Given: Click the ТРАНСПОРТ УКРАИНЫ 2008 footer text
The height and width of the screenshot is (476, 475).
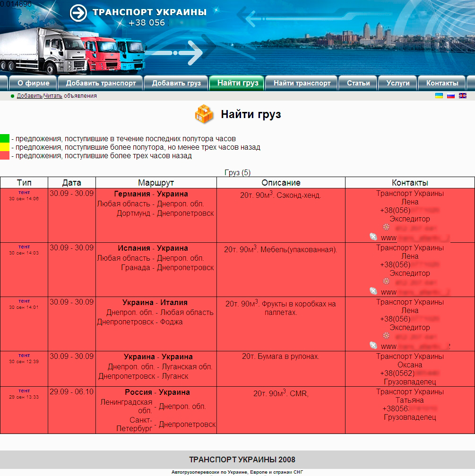Looking at the screenshot, I should click(x=242, y=460).
